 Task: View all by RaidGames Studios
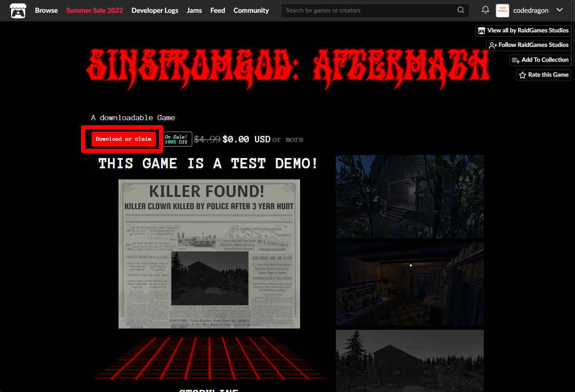pos(523,31)
